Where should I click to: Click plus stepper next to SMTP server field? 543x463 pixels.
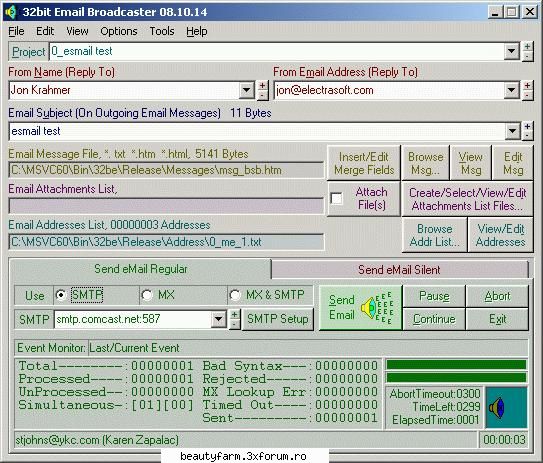[234, 314]
